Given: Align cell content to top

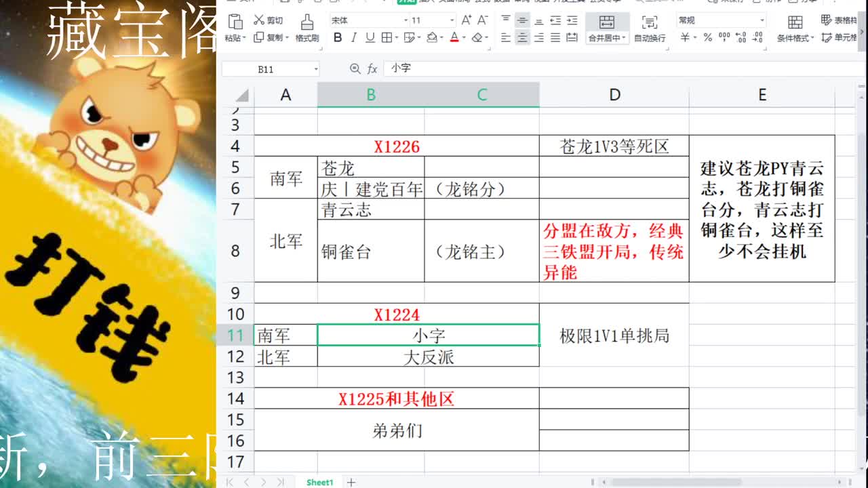Looking at the screenshot, I should point(506,20).
